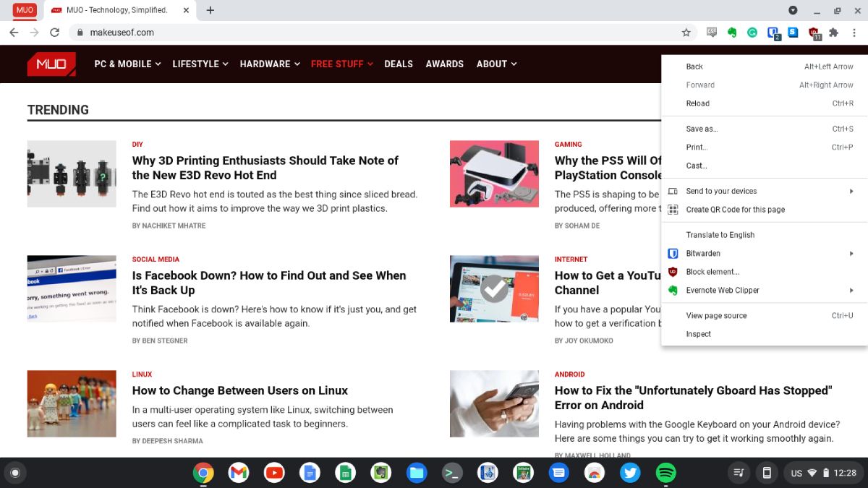Choose Block element… from context menu
Screen dimensions: 868x488
pyautogui.click(x=765, y=272)
